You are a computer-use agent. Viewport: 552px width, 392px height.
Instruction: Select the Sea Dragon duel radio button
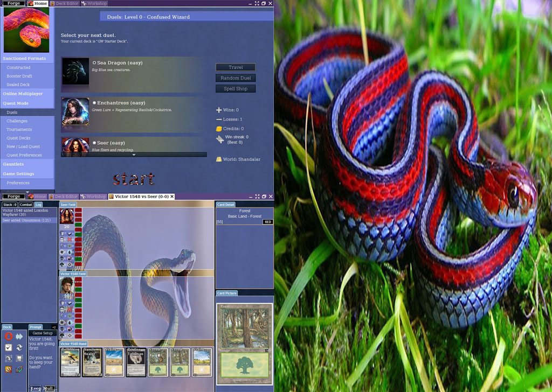point(94,63)
